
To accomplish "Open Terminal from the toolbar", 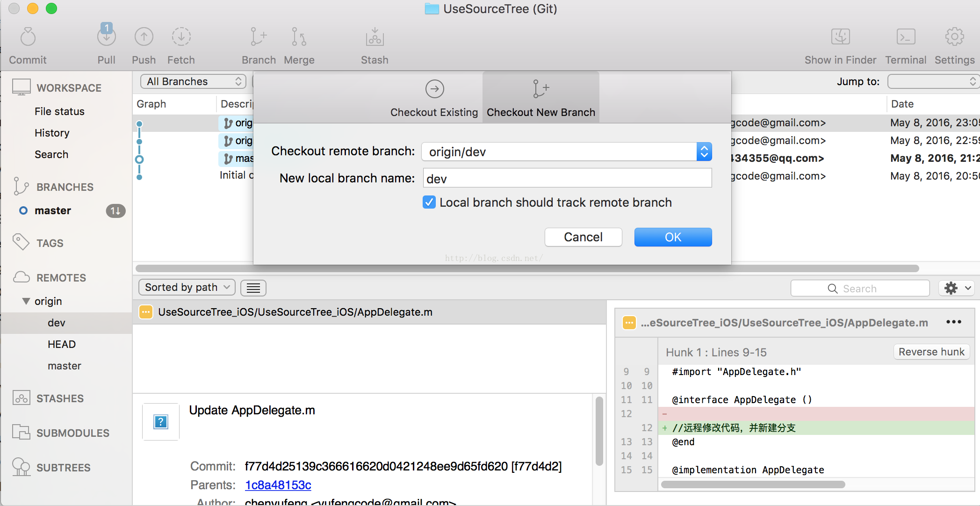I will click(x=905, y=37).
